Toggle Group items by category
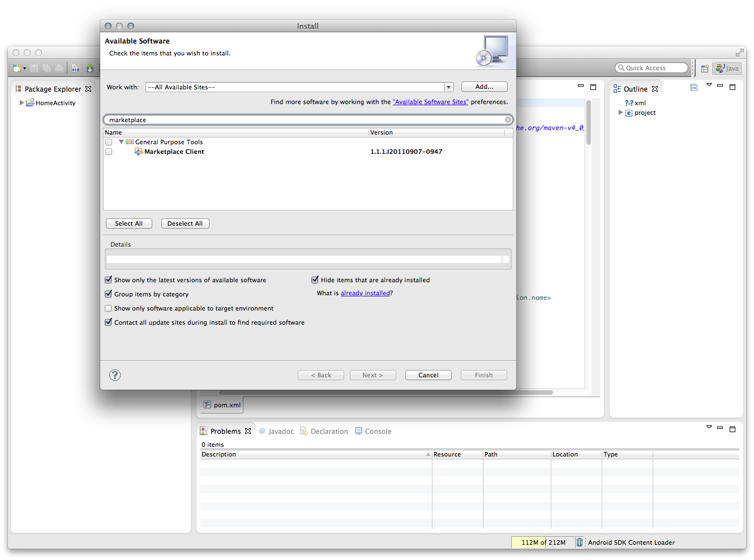 108,294
